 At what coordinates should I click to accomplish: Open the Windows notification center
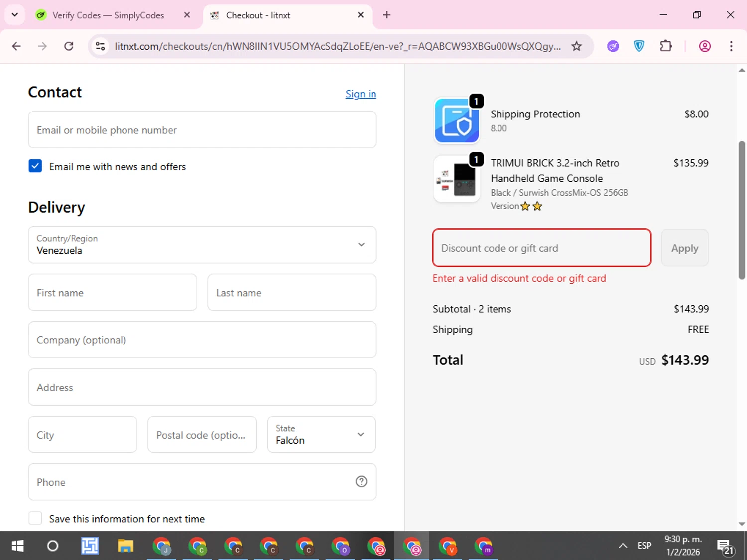pyautogui.click(x=726, y=546)
